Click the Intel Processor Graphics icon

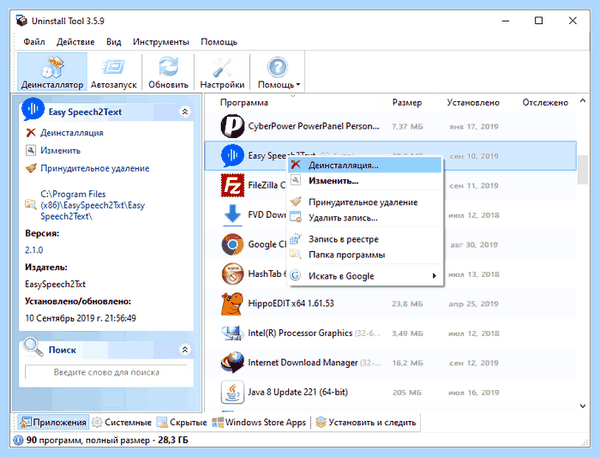click(232, 333)
